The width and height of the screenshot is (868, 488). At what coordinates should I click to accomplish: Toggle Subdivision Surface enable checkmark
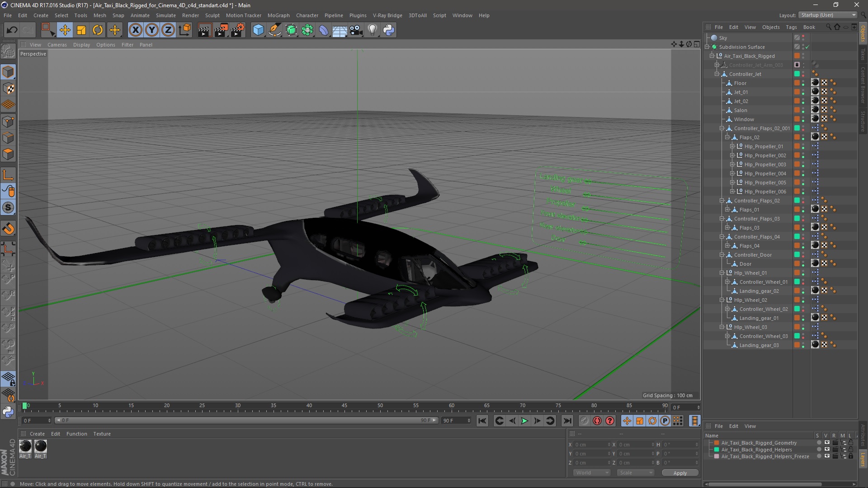pyautogui.click(x=807, y=47)
